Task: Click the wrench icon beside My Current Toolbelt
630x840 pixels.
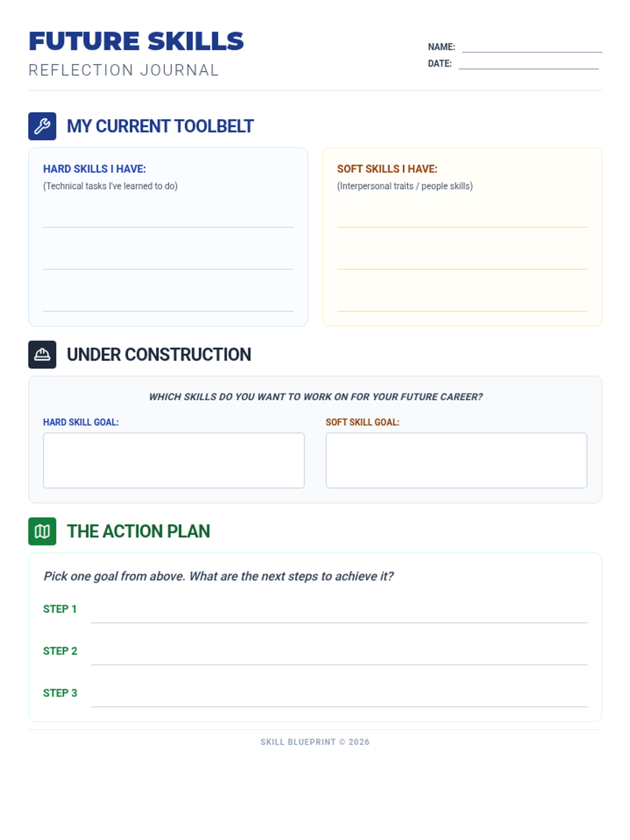Action: pyautogui.click(x=42, y=126)
